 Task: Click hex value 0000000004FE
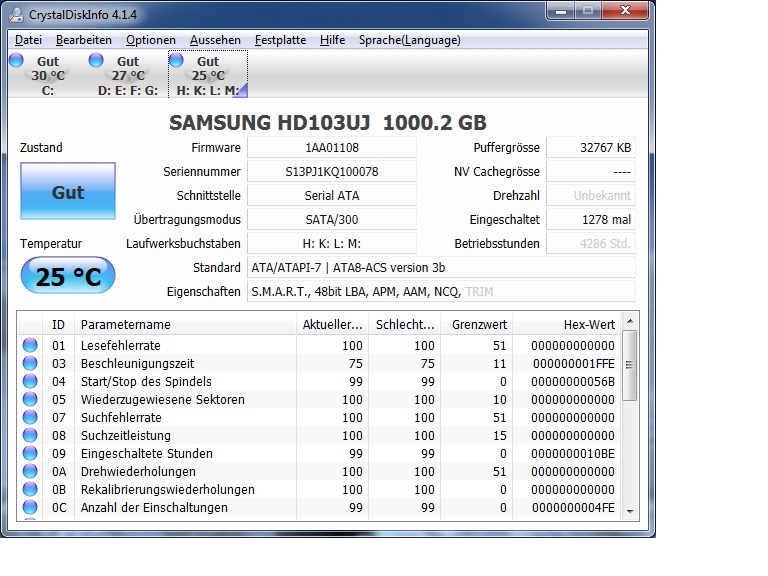pyautogui.click(x=574, y=507)
